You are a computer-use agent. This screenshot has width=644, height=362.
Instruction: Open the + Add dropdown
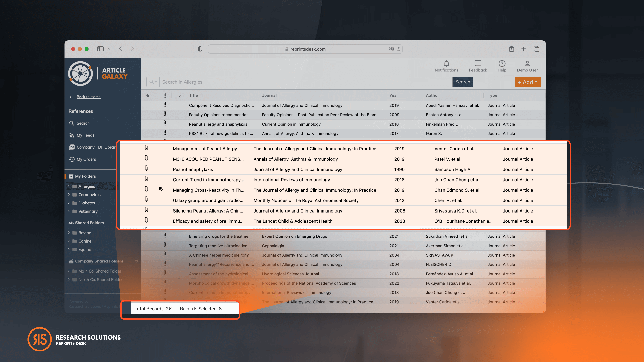coord(527,82)
